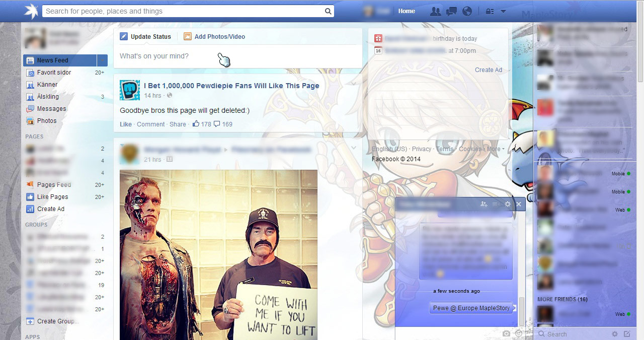Click the chat conversation scrollbar
The height and width of the screenshot is (340, 644).
[522, 311]
